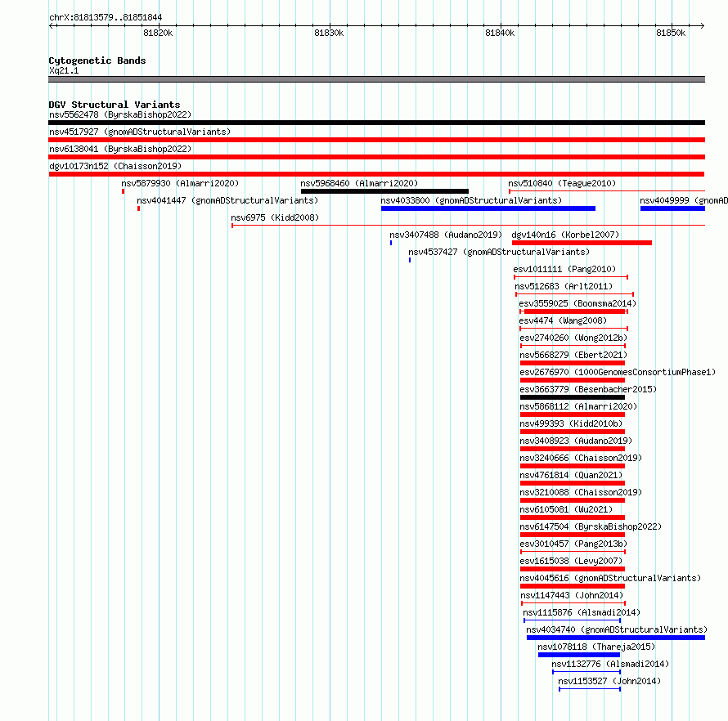Select esv1615038 (Levy2007) label
The image size is (728, 721).
point(571,561)
